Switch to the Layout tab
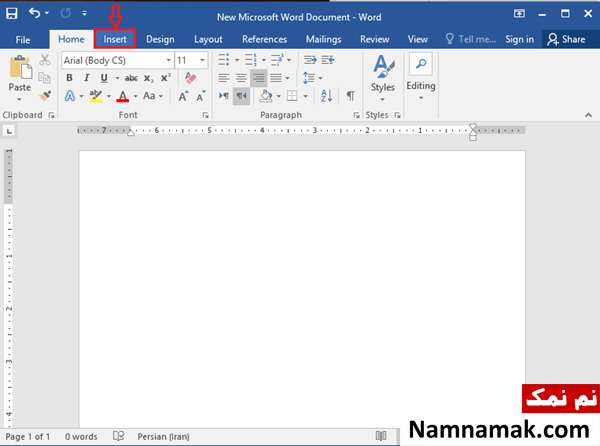Viewport: 600px width, 446px height. 208,39
